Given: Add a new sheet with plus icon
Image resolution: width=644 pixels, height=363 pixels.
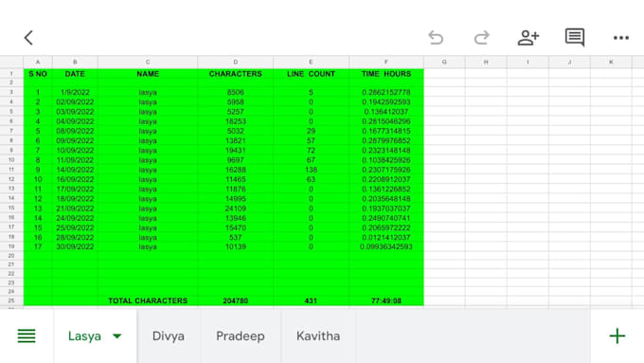Looking at the screenshot, I should pos(617,336).
